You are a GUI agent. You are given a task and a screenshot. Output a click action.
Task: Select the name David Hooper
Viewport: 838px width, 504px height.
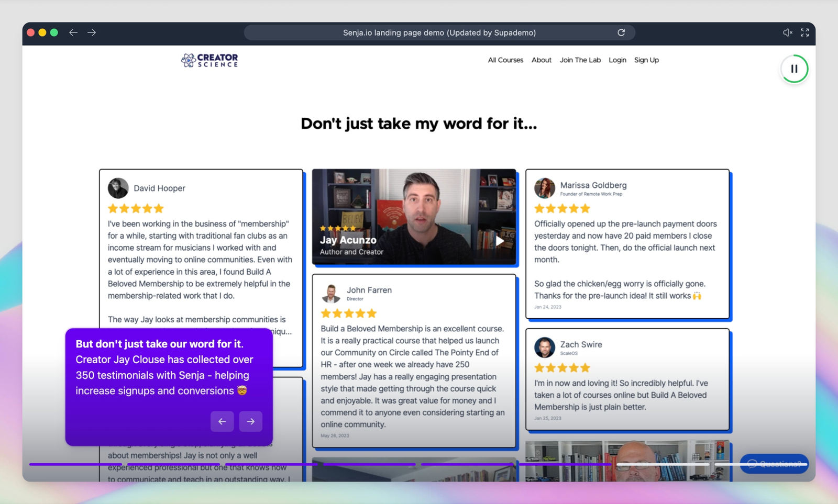click(x=159, y=188)
